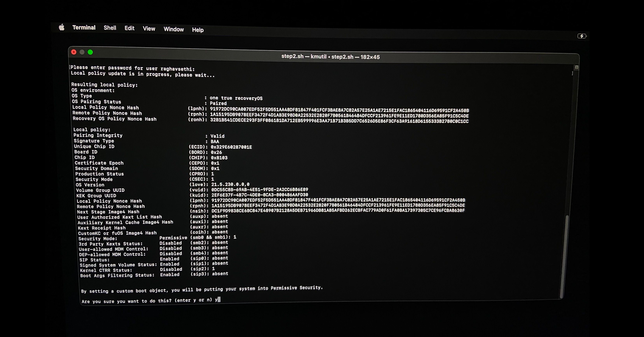Click the charging battery icon in menu bar

tap(582, 37)
